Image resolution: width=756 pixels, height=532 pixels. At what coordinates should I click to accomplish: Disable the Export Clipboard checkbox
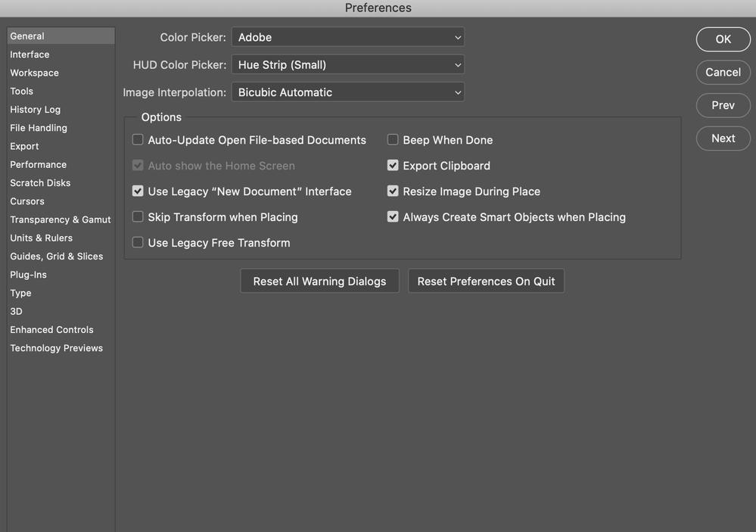point(393,166)
